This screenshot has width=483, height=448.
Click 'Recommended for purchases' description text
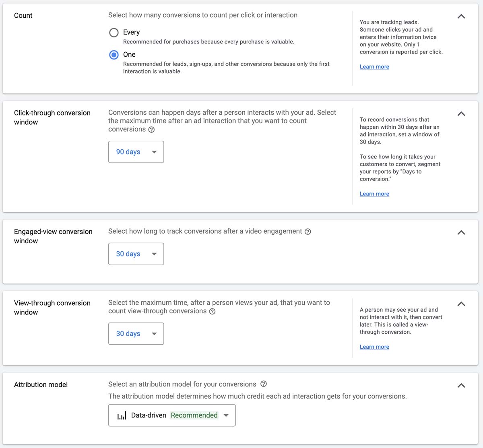pyautogui.click(x=208, y=42)
